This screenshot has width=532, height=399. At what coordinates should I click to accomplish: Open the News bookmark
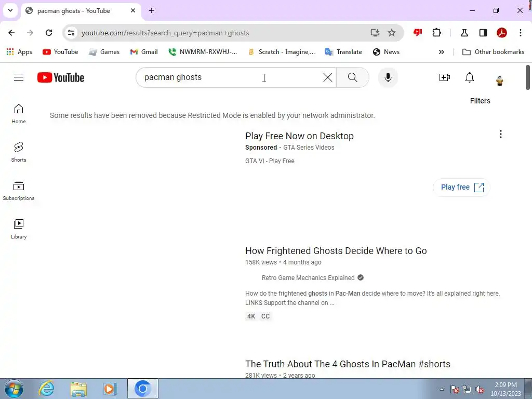click(386, 52)
